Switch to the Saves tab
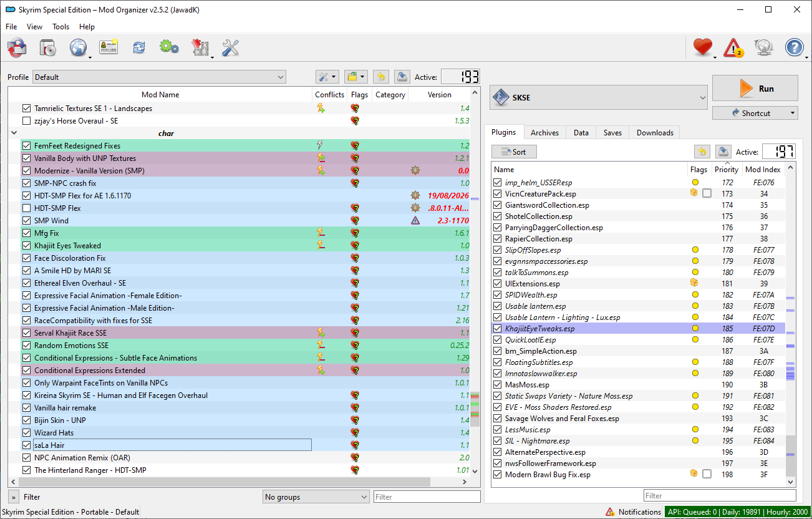This screenshot has width=812, height=519. coord(612,133)
